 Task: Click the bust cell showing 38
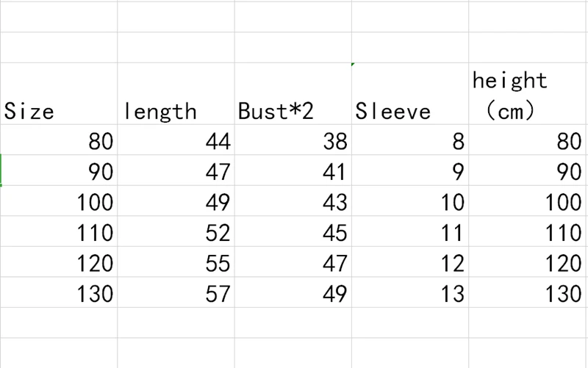pos(293,140)
